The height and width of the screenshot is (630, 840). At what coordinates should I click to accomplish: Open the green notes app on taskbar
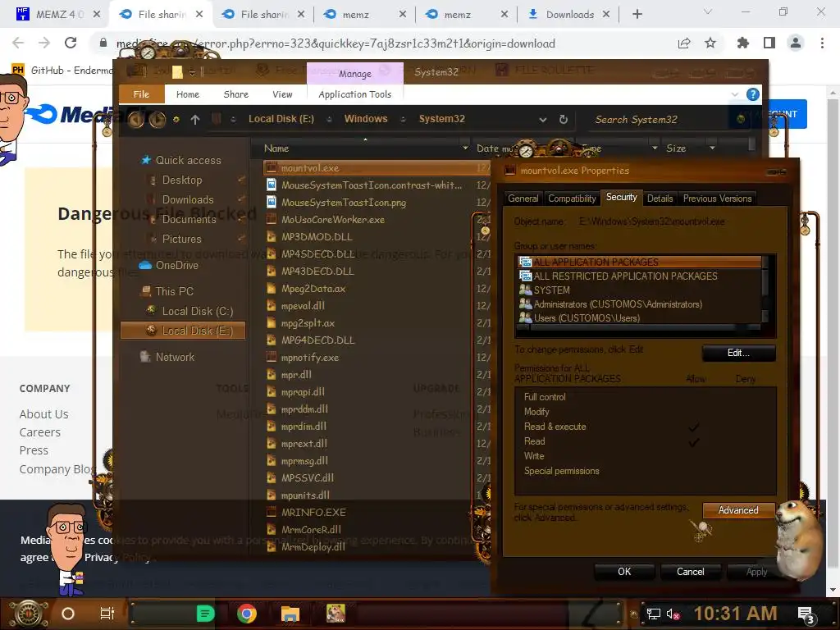(x=205, y=614)
